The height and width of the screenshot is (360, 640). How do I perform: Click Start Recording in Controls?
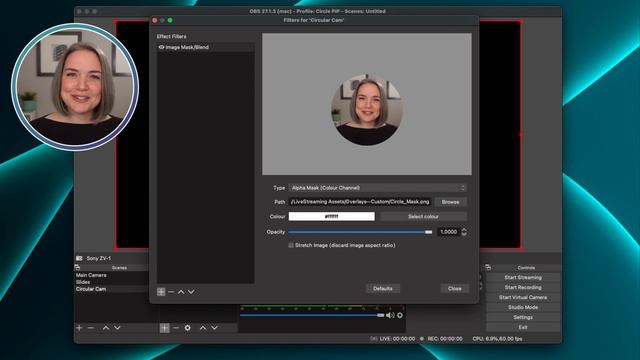click(523, 287)
